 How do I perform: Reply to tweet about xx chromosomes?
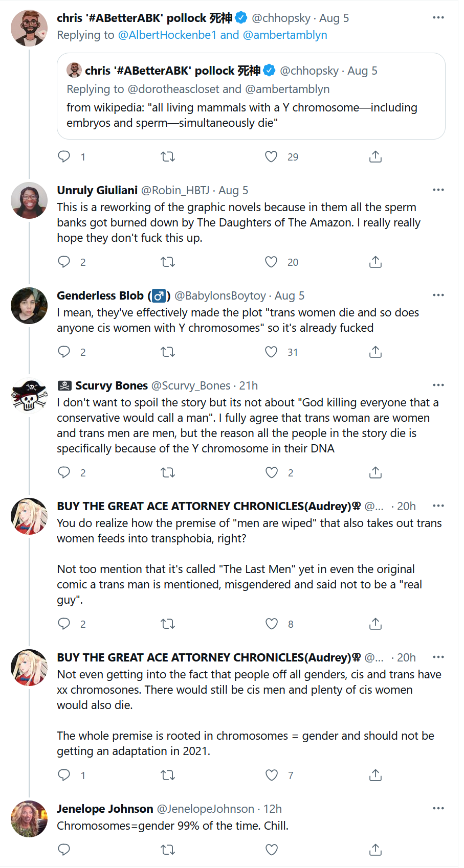(64, 775)
